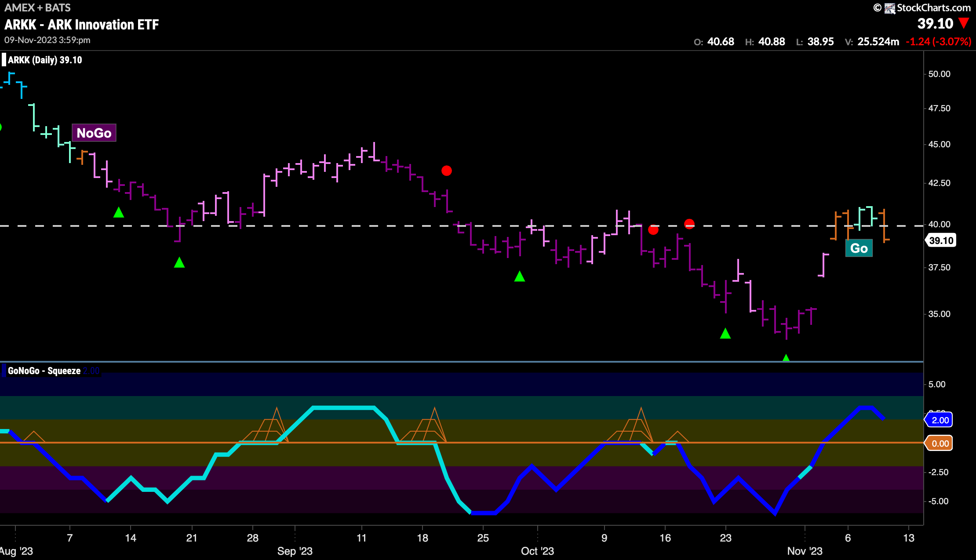Click the High value 40.88
Viewport: 976px width, 560px height.
click(x=772, y=41)
